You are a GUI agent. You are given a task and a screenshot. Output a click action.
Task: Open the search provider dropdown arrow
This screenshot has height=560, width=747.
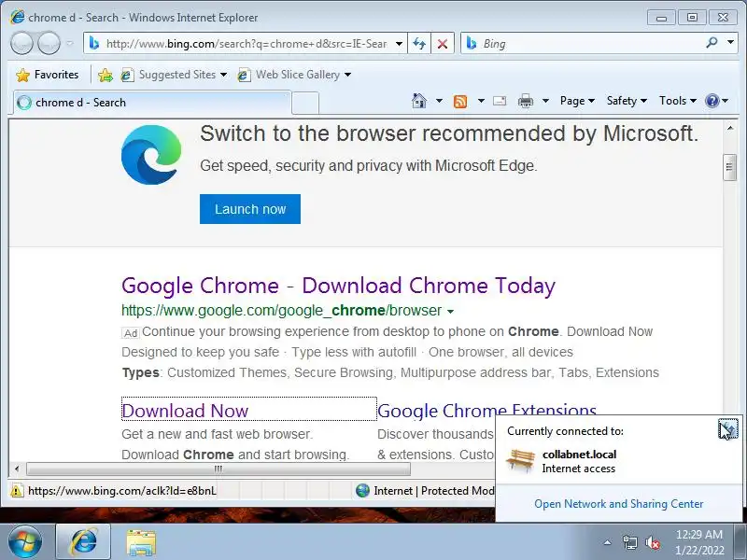730,42
